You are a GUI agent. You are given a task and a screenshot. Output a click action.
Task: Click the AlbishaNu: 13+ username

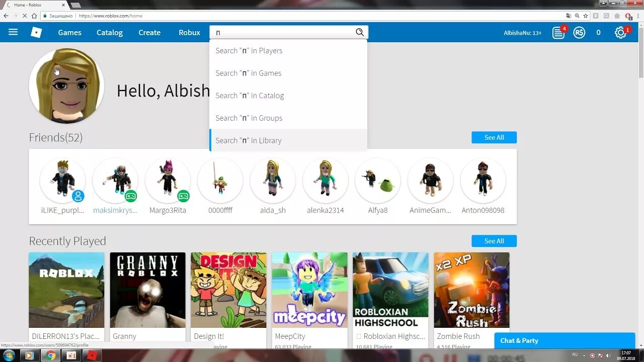tap(523, 33)
